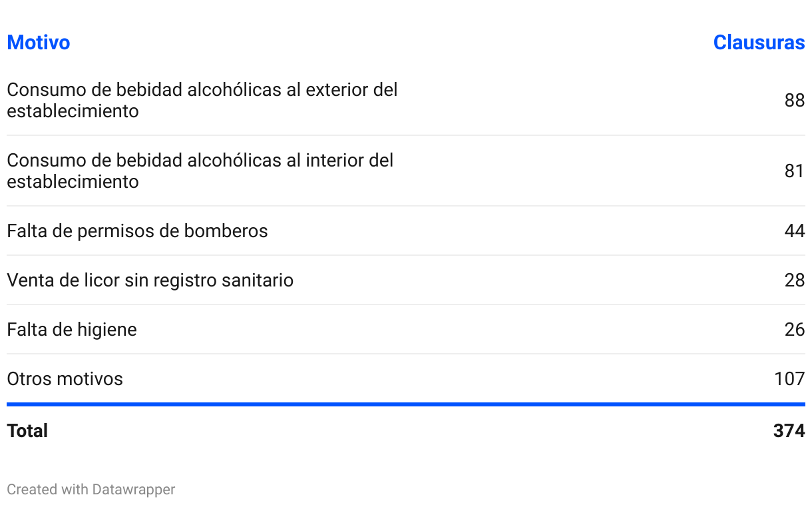This screenshot has height=505, width=812.
Task: Click the value 28 for registro sanitario
Action: coord(795,280)
